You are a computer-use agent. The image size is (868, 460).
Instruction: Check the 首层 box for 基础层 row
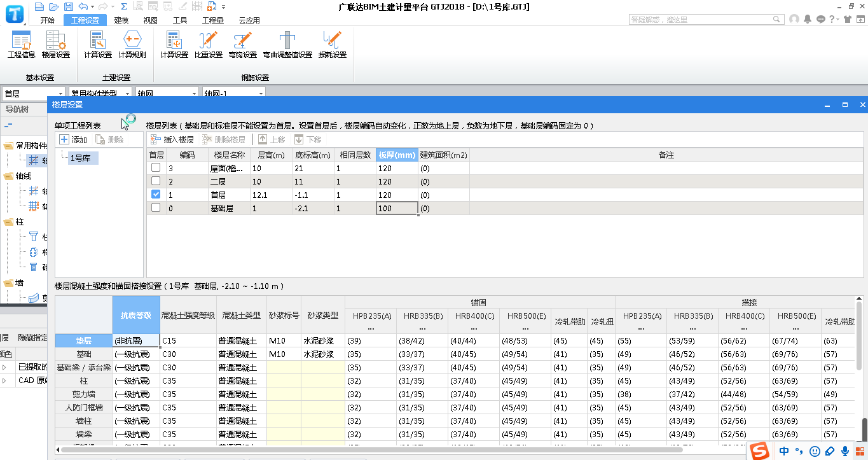(156, 207)
